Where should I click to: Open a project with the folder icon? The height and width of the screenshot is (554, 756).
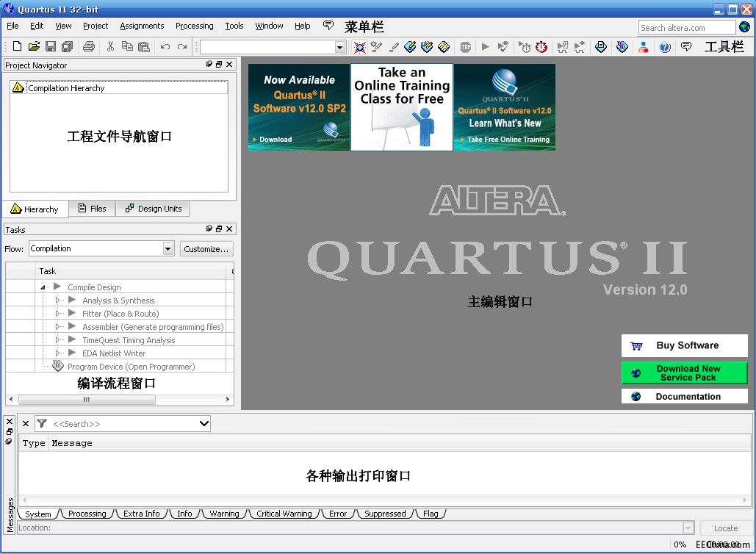(34, 47)
